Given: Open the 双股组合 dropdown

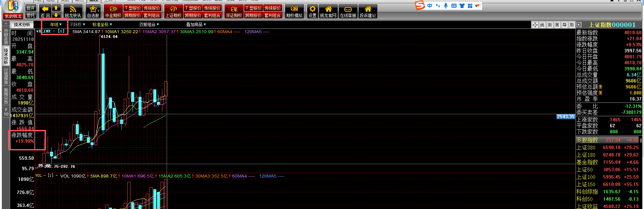Looking at the screenshot, I should [149, 24].
